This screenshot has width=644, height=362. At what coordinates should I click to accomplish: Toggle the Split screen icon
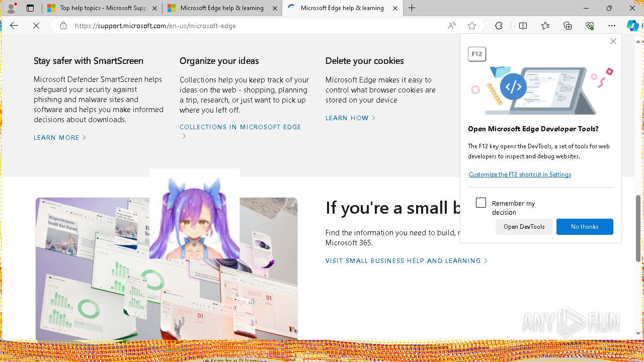pos(523,26)
